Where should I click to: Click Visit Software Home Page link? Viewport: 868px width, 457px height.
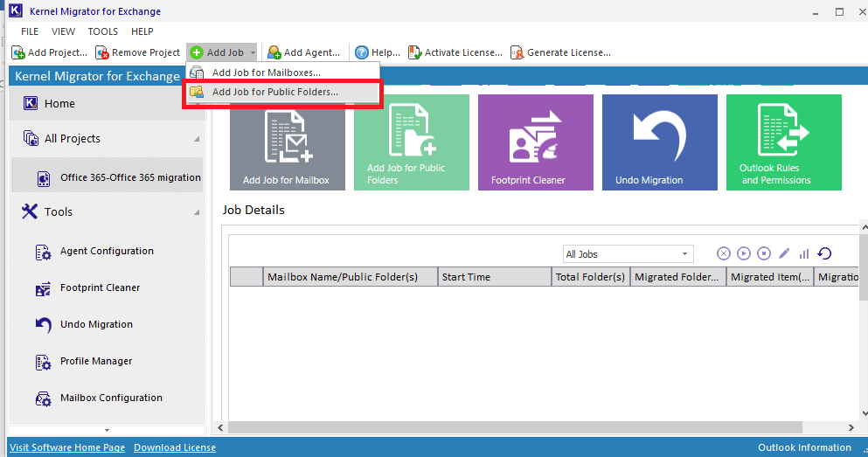click(x=67, y=447)
